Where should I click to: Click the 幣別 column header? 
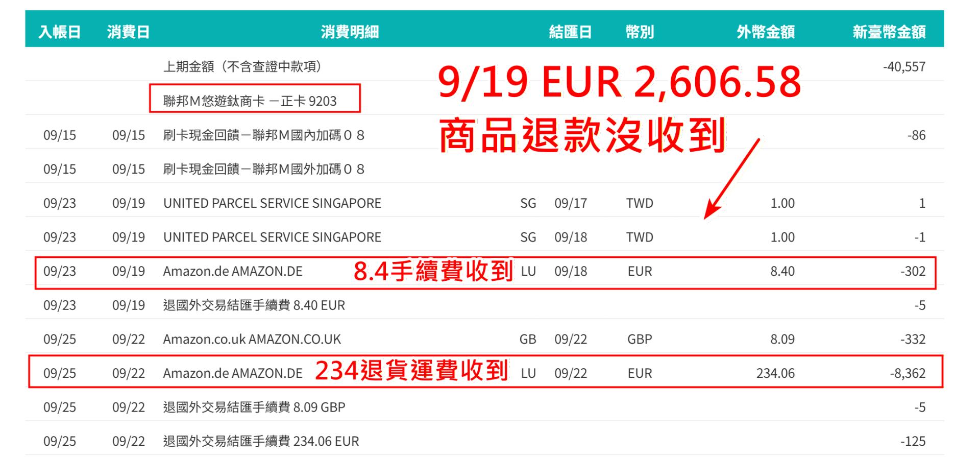pos(640,32)
